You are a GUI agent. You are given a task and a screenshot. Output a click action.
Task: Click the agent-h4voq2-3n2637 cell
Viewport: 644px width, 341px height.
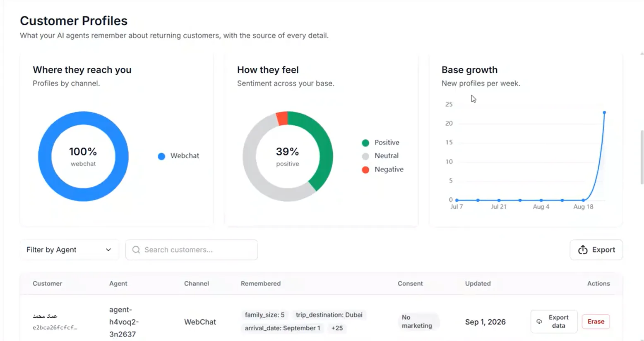(124, 322)
